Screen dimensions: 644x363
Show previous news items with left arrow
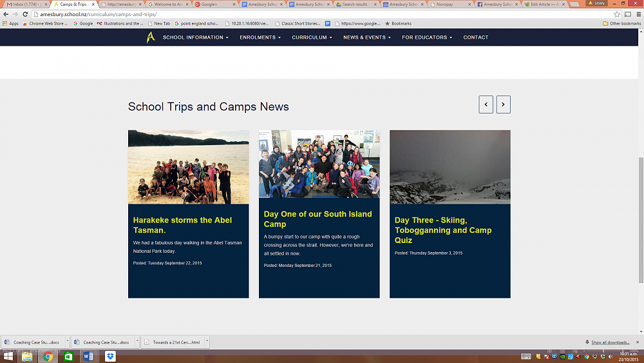click(486, 104)
